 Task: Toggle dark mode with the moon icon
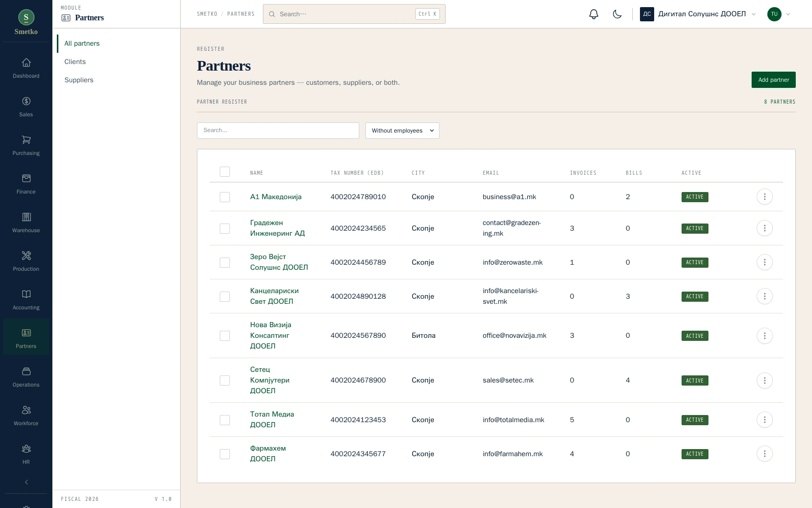pos(617,14)
